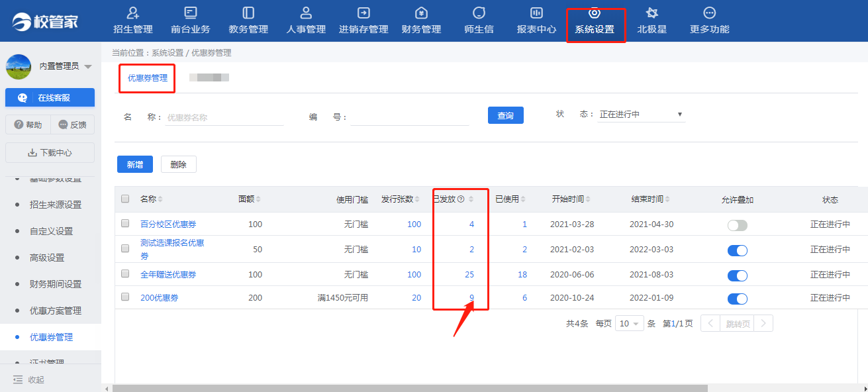This screenshot has height=392, width=868.
Task: Click the admin avatar picture
Action: [19, 67]
